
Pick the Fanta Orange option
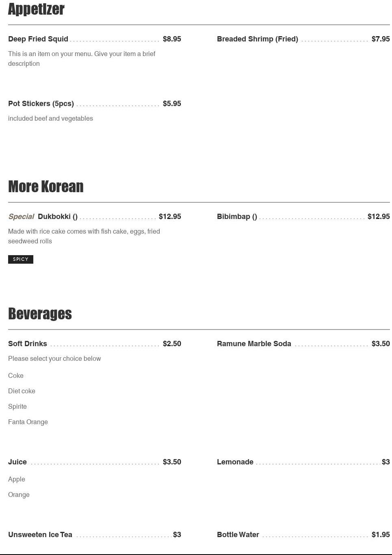pyautogui.click(x=28, y=422)
